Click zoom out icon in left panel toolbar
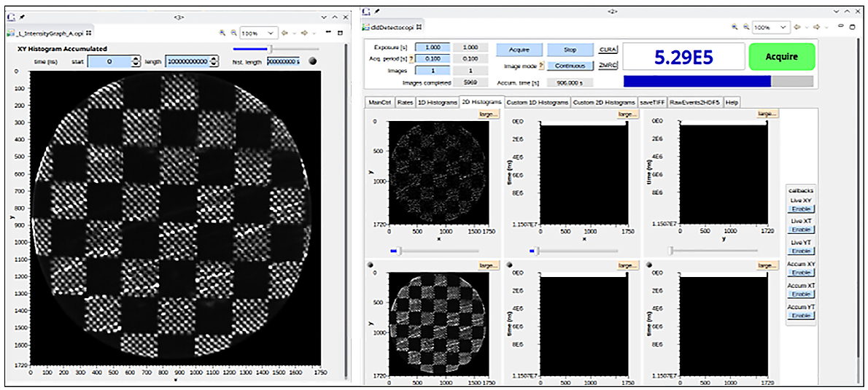868x390 pixels. pos(233,33)
